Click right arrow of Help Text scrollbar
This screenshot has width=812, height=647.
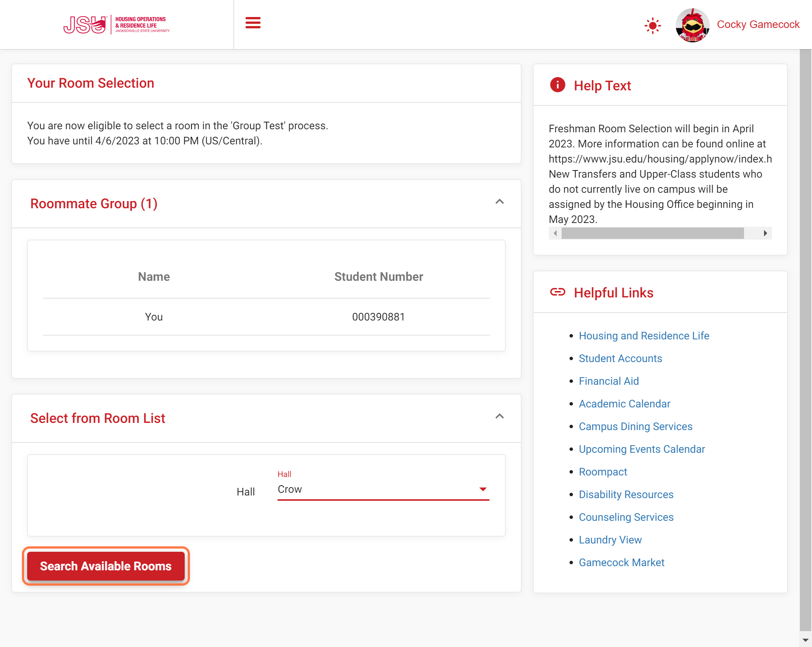pos(765,233)
